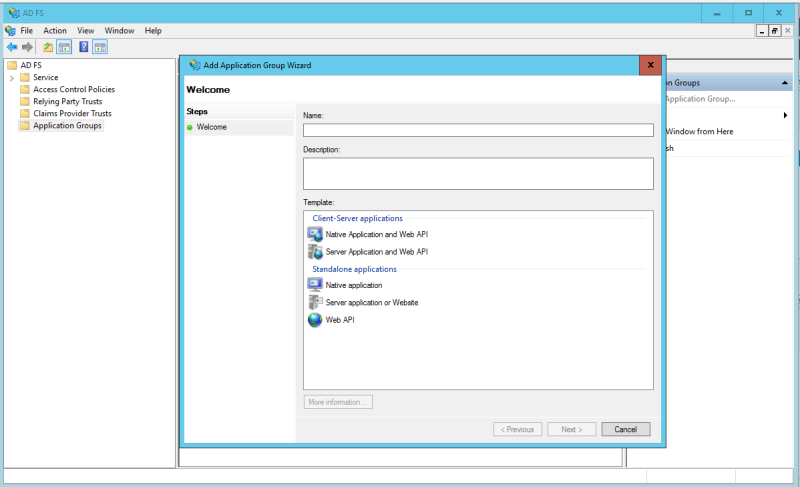This screenshot has width=800, height=487.
Task: Select Application Groups tree item
Action: (x=67, y=125)
